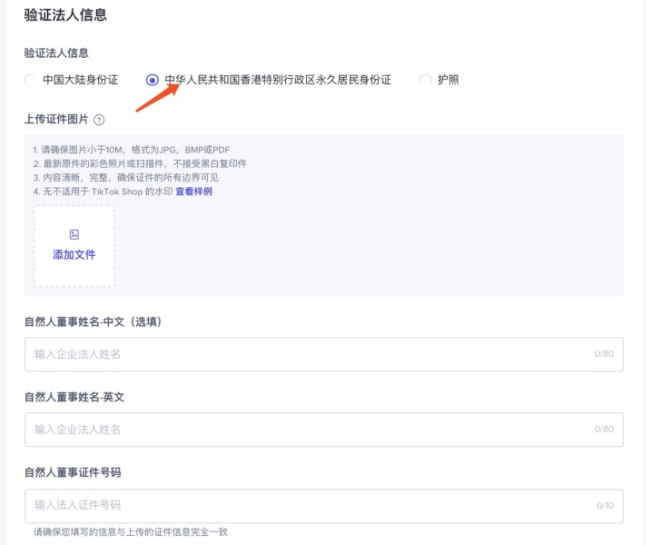This screenshot has width=646, height=545.
Task: Open the 查看样例 link
Action: 194,191
